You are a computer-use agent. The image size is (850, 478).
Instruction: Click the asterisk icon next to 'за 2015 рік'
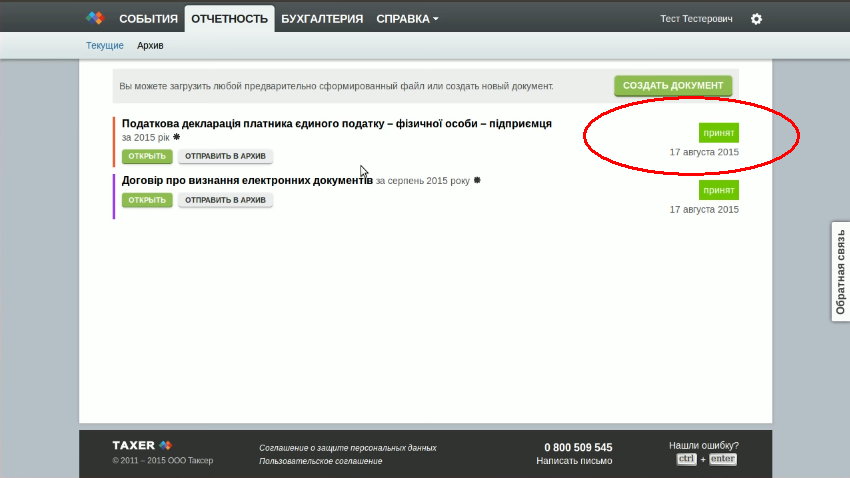(176, 137)
